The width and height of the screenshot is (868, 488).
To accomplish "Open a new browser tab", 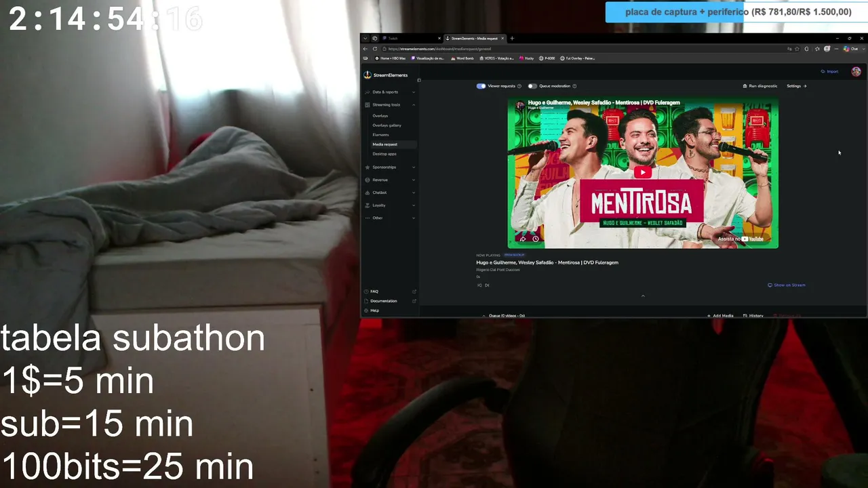I will pos(512,39).
